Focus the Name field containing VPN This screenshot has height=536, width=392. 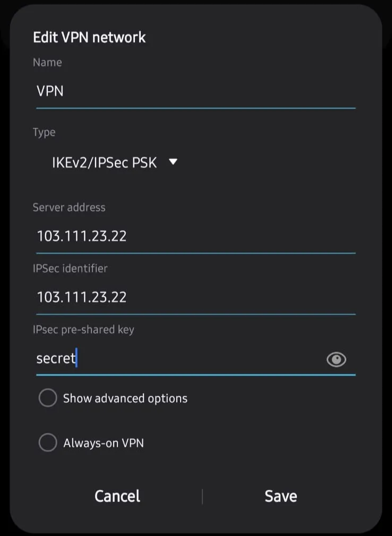coord(195,91)
